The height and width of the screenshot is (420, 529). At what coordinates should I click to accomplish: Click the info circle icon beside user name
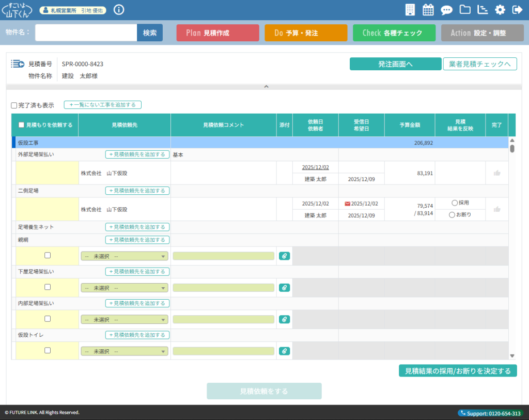[119, 10]
